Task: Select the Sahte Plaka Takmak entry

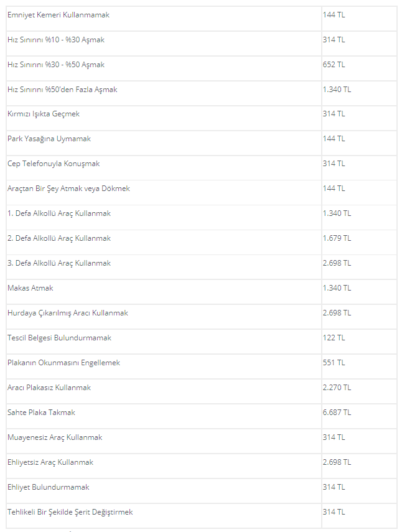Action: (x=41, y=413)
